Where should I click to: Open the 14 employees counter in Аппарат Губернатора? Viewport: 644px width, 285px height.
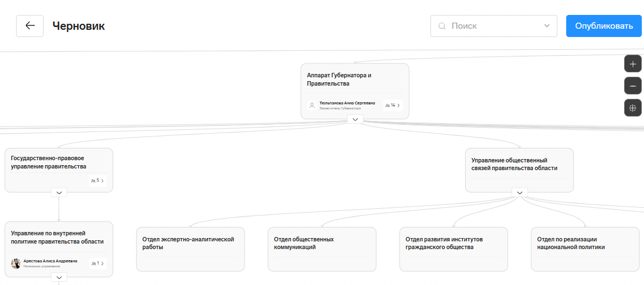click(393, 105)
